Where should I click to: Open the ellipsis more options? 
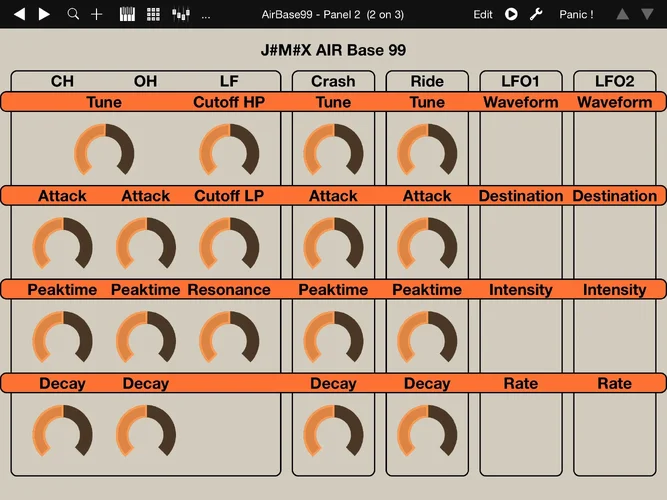(x=206, y=17)
